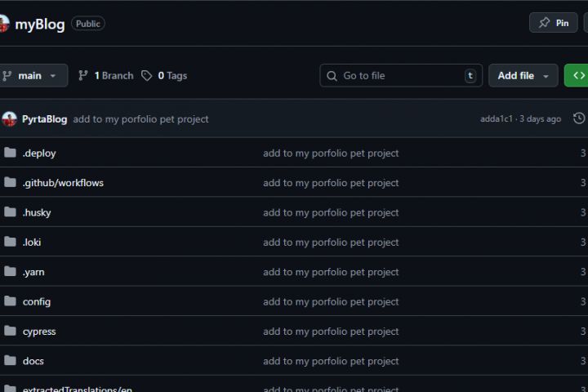This screenshot has height=392, width=588.
Task: Open the latest commit message link
Action: (140, 119)
